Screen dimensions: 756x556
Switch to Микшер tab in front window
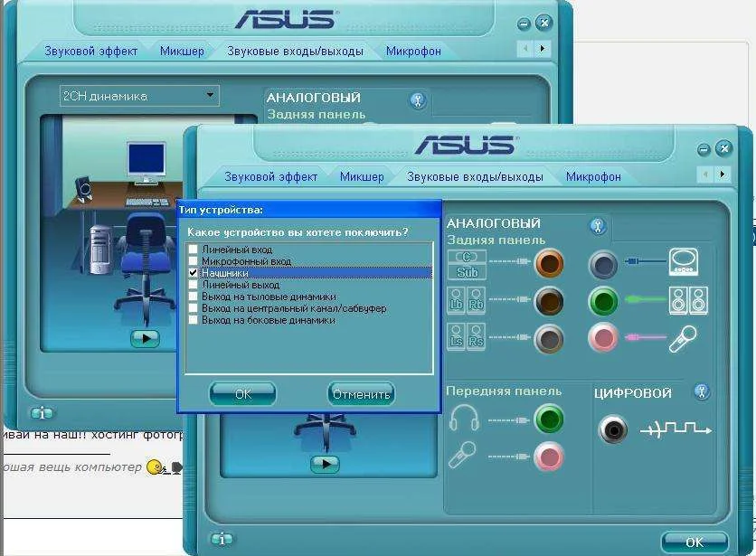362,176
